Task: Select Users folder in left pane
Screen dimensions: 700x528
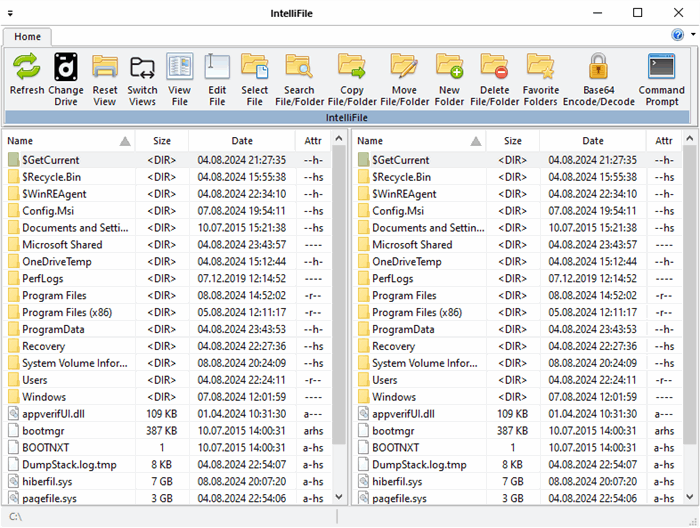Action: (x=35, y=380)
